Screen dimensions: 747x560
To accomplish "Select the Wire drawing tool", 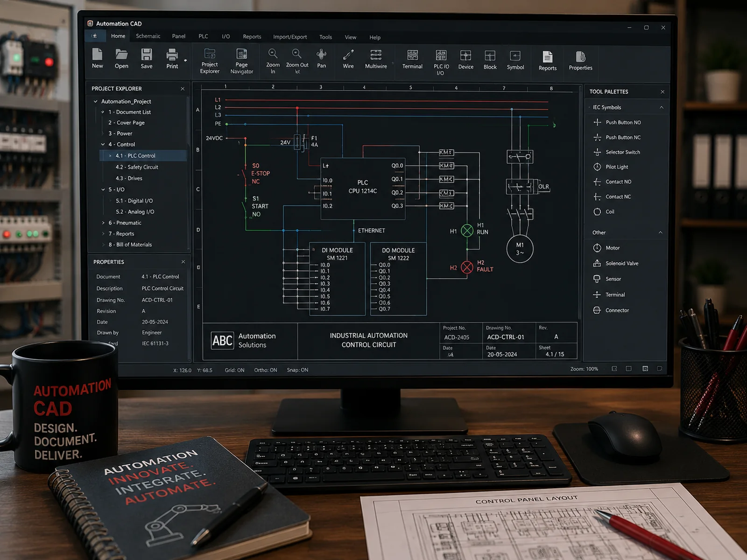I will (x=348, y=55).
